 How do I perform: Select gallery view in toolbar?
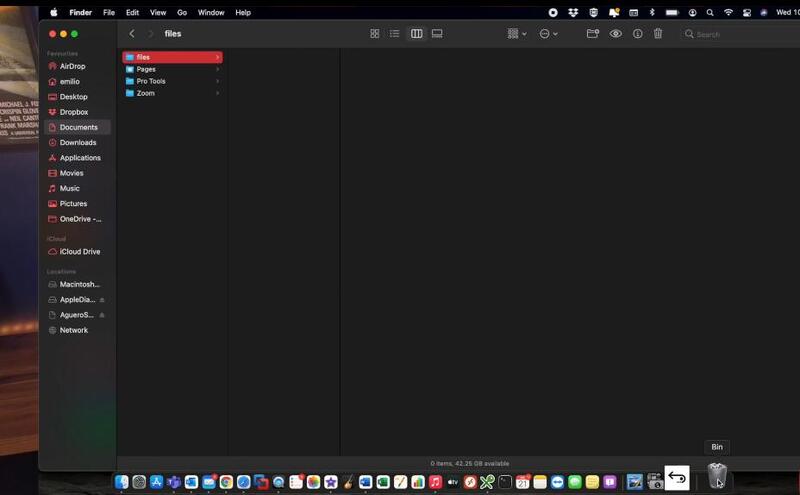tap(437, 34)
